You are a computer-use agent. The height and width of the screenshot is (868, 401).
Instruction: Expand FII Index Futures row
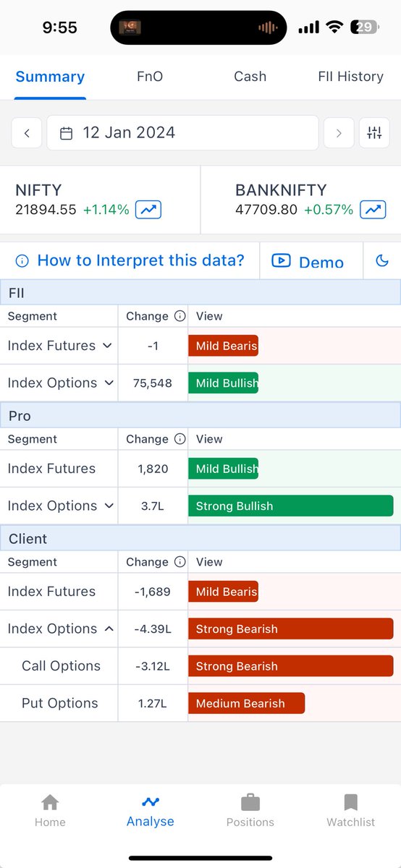pos(107,346)
